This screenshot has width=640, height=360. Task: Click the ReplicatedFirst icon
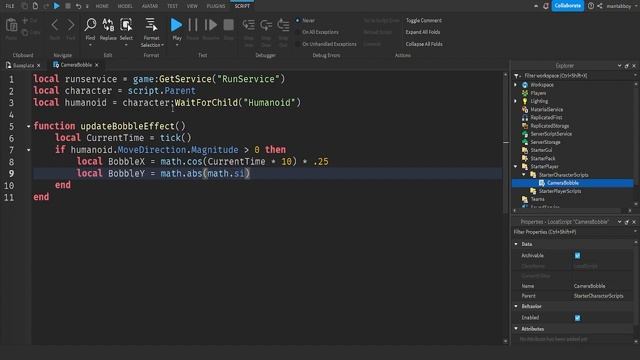(525, 118)
